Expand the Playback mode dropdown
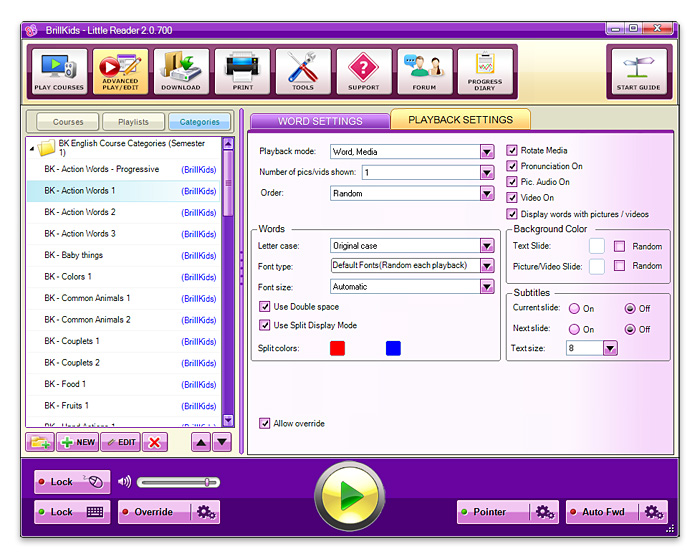Screen dimensions: 700x559 487,152
